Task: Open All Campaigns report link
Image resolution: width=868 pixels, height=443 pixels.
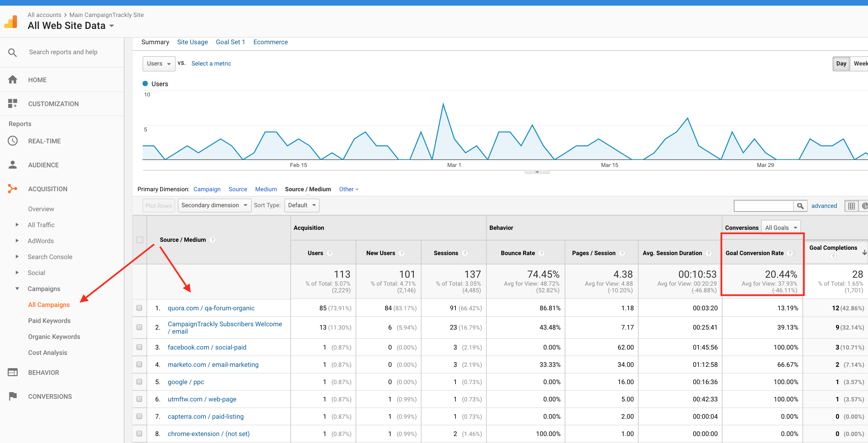Action: point(49,305)
